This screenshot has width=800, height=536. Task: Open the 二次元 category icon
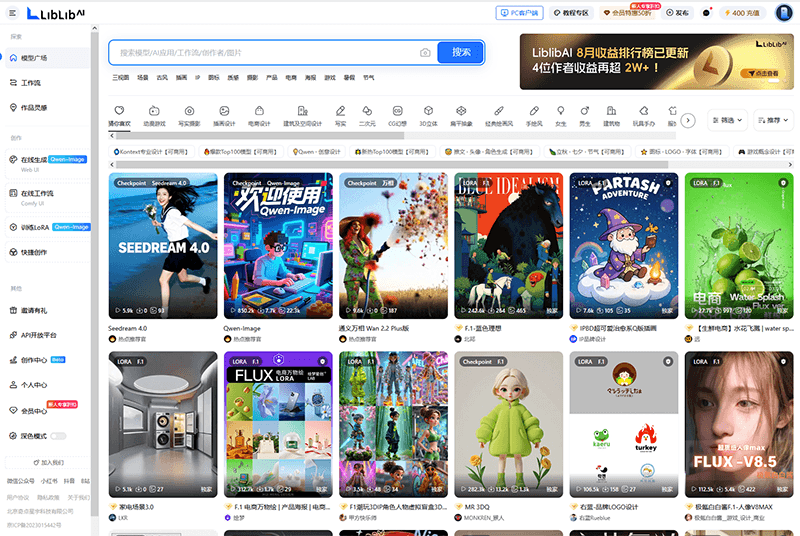(x=368, y=111)
